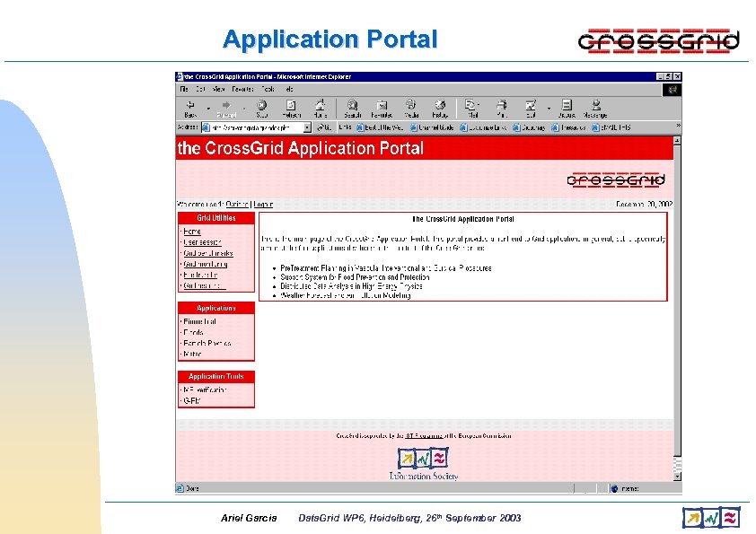
Task: Click the Edit toolbar icon
Action: (x=532, y=106)
